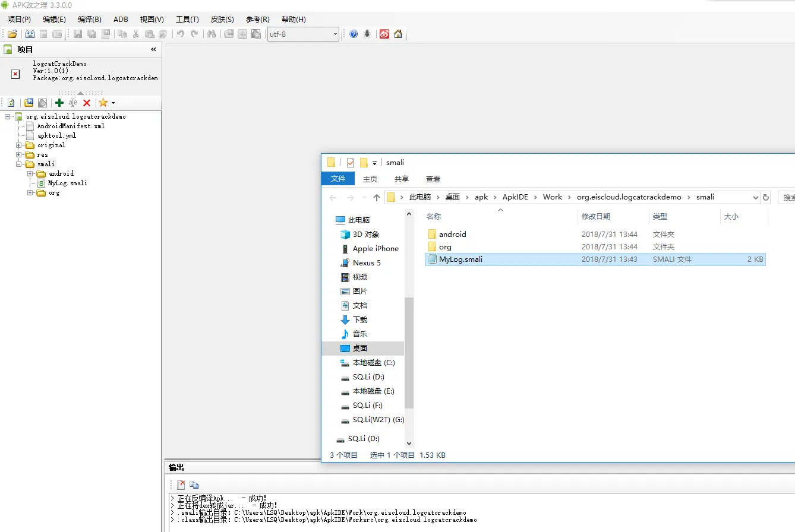Open the 工具(T) menu
Image resolution: width=795 pixels, height=532 pixels.
click(187, 19)
